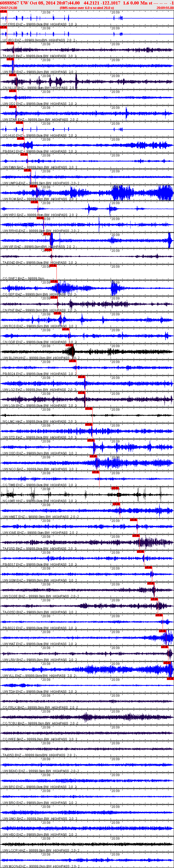Select the UW LCCR HHZ station label
The height and width of the screenshot is (868, 174).
coord(41,850)
